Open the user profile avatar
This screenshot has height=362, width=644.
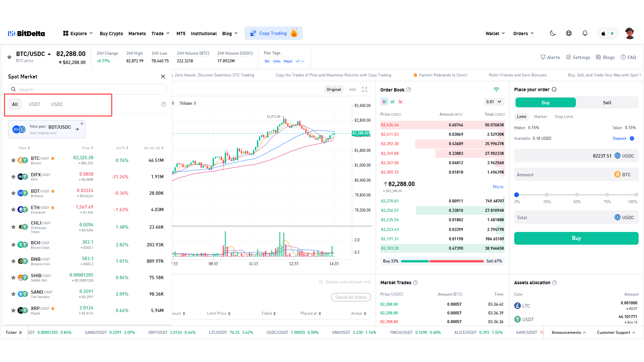(630, 33)
